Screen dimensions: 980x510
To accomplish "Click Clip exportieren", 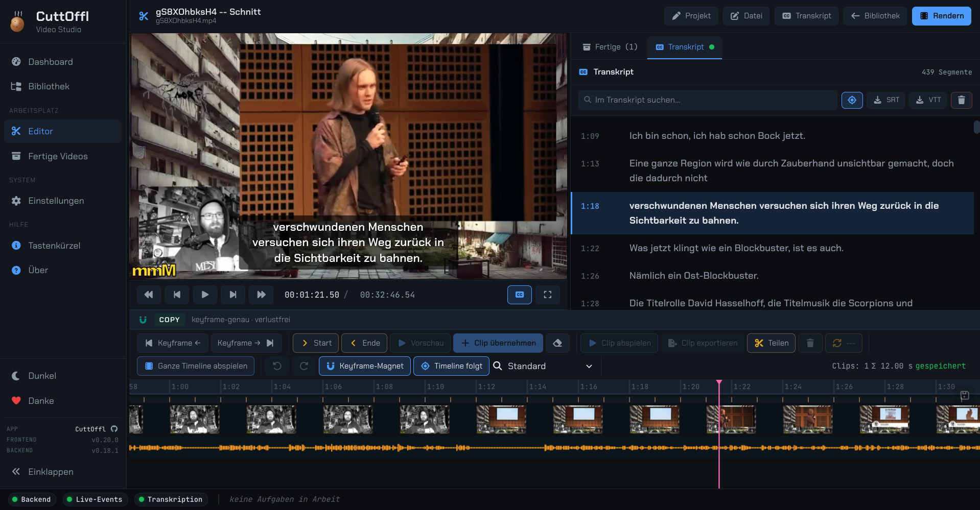I will pyautogui.click(x=703, y=343).
